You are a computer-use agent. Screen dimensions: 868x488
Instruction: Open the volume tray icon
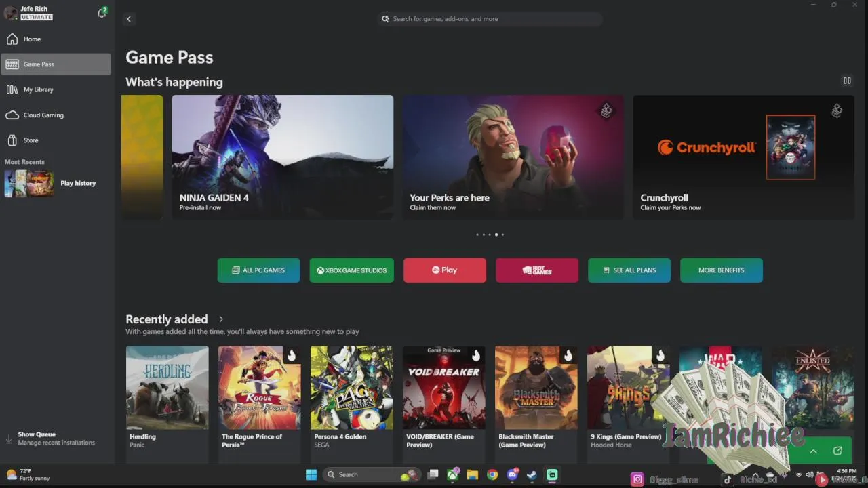[x=809, y=474]
